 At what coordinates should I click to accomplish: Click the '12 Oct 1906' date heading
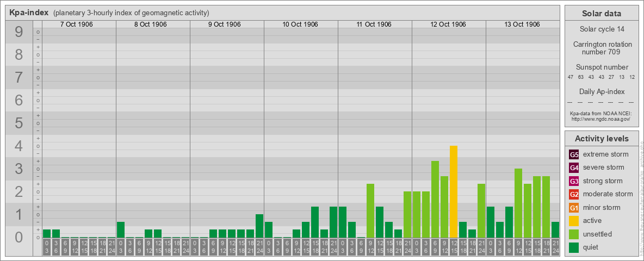pyautogui.click(x=448, y=24)
